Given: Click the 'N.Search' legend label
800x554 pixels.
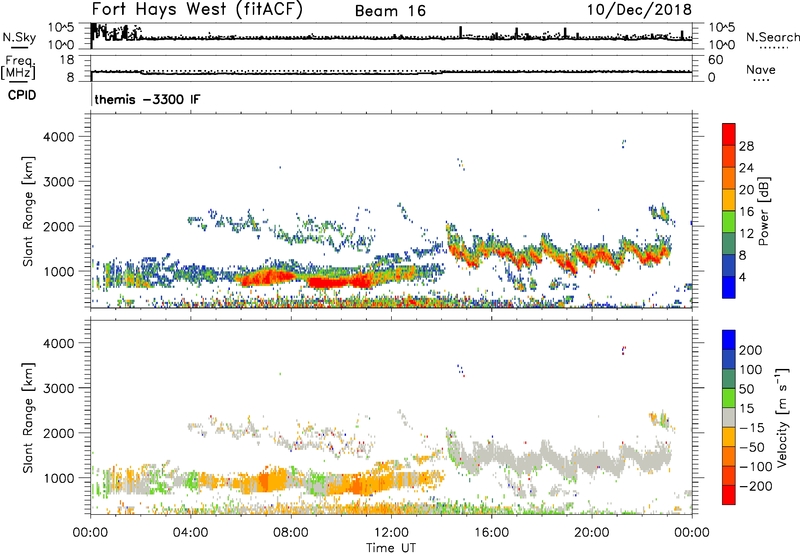Looking at the screenshot, I should click(772, 37).
